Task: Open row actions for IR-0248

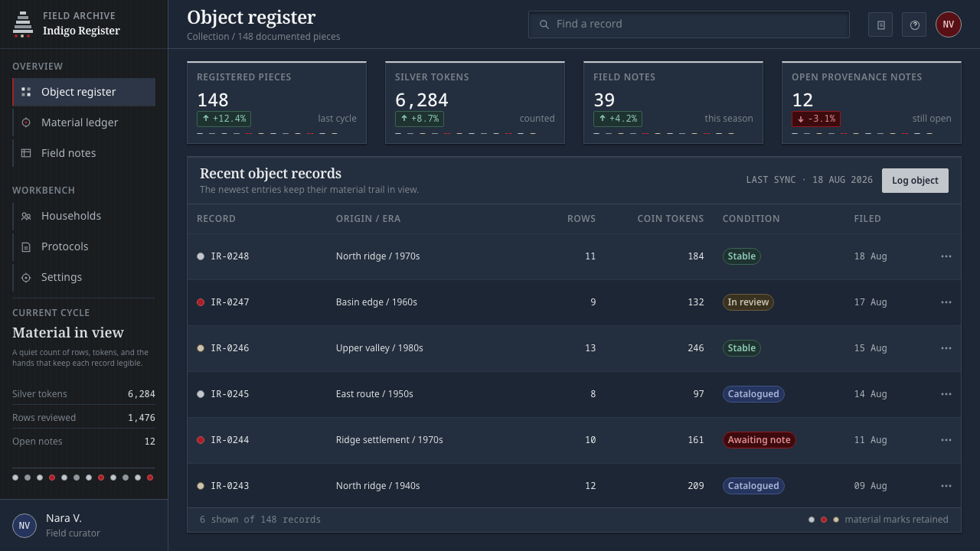Action: (946, 256)
